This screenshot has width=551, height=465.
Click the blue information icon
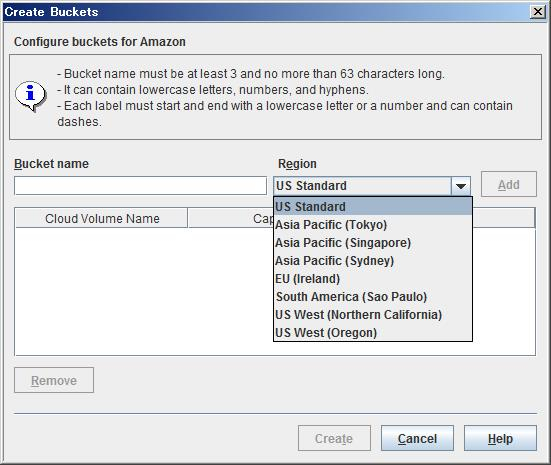(x=30, y=96)
